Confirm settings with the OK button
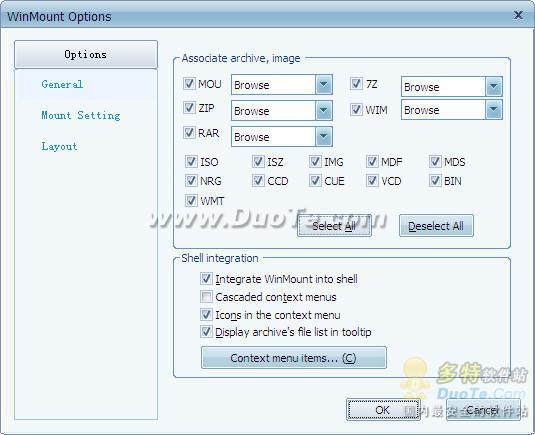535x435 pixels. (x=383, y=410)
